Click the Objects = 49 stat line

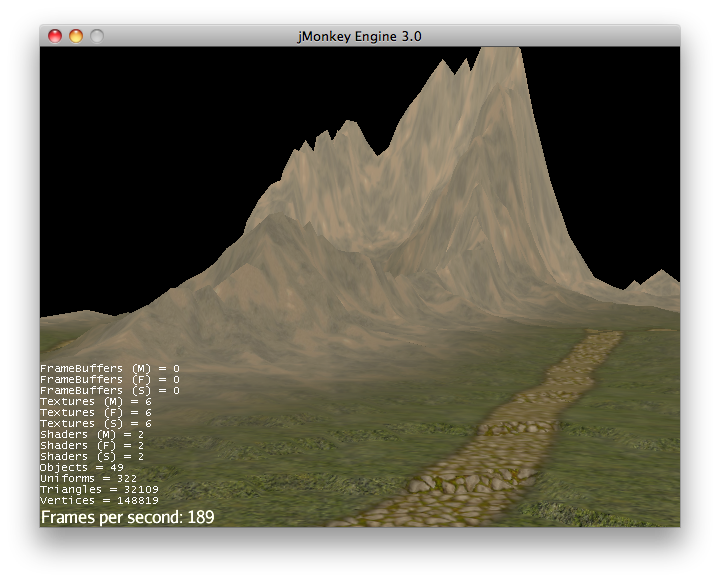tap(82, 468)
